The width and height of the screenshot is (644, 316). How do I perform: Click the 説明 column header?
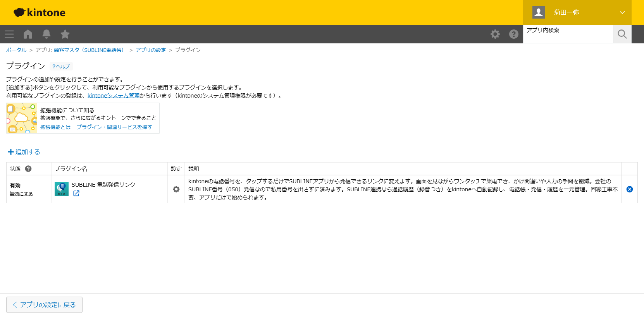194,168
